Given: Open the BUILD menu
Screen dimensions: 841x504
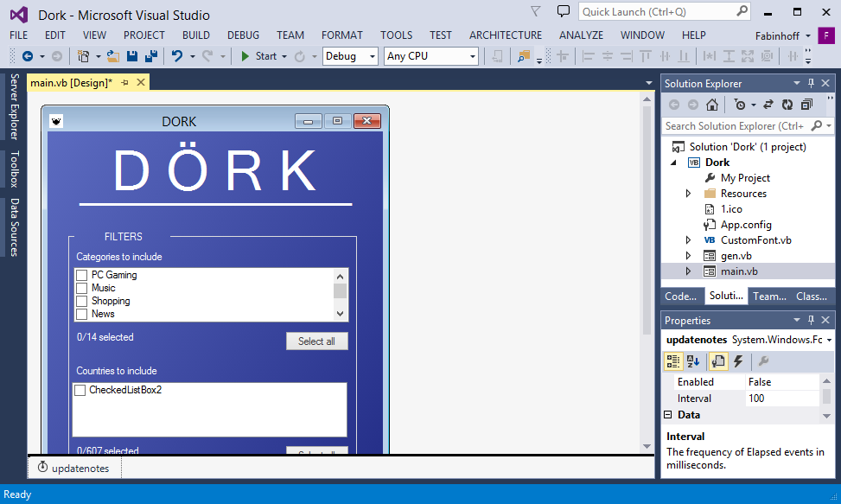Looking at the screenshot, I should pos(195,35).
